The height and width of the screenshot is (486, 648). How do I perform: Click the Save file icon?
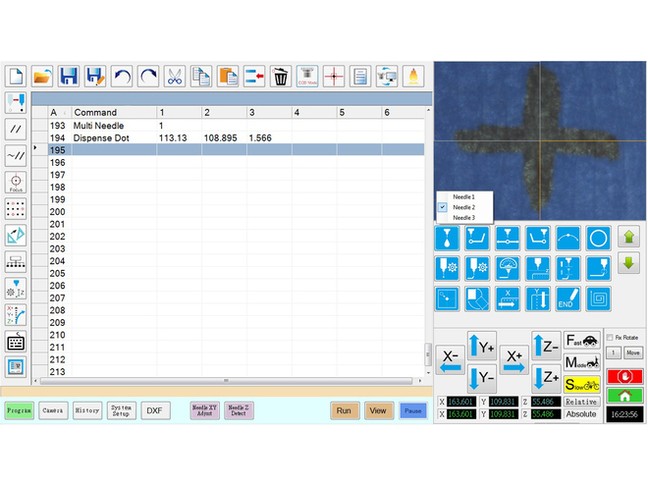point(69,76)
